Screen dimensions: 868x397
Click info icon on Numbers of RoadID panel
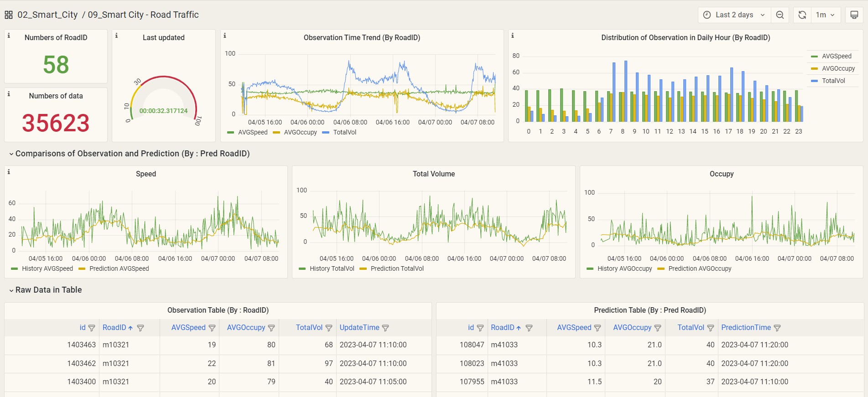tap(9, 36)
